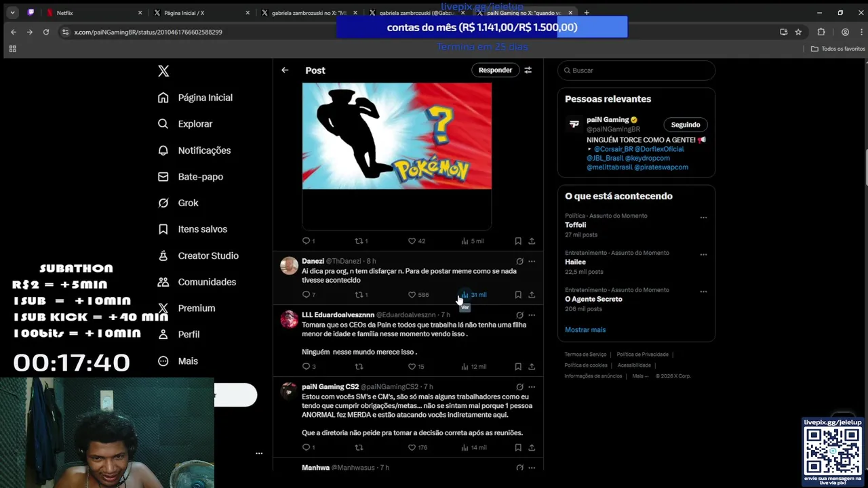Click the Buscar search field

636,70
